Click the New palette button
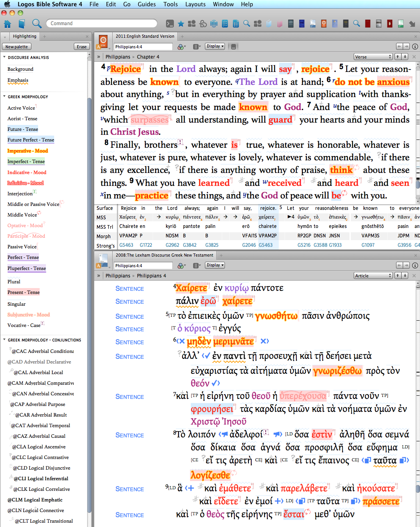The height and width of the screenshot is (527, 420). 16,47
